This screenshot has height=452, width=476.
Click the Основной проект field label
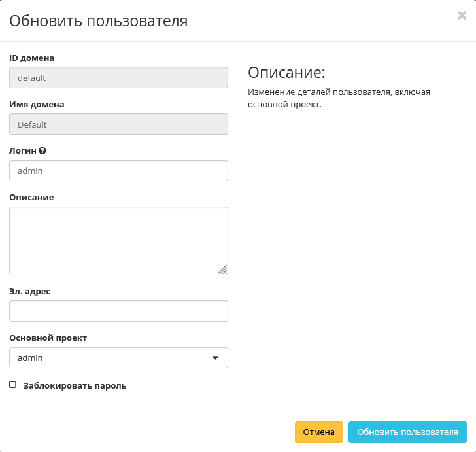pos(48,338)
